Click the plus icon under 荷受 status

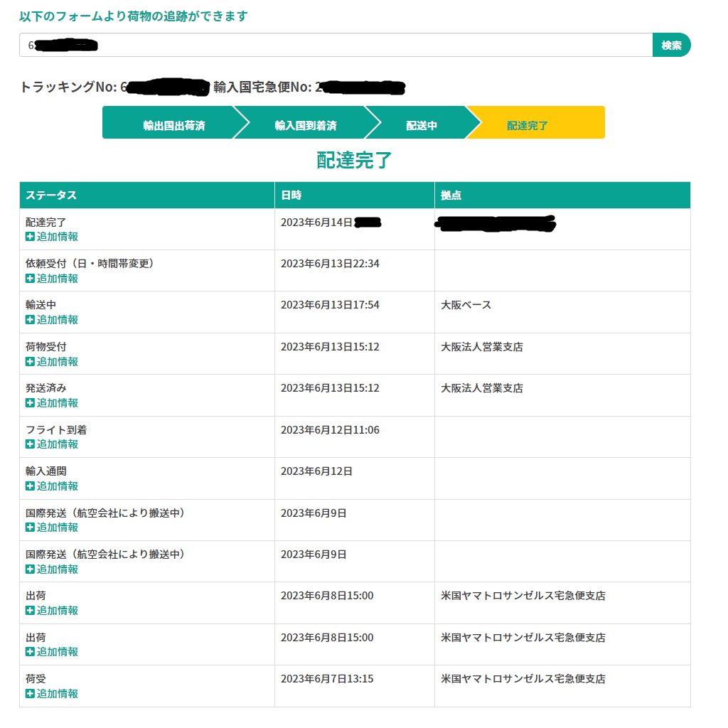(x=30, y=694)
